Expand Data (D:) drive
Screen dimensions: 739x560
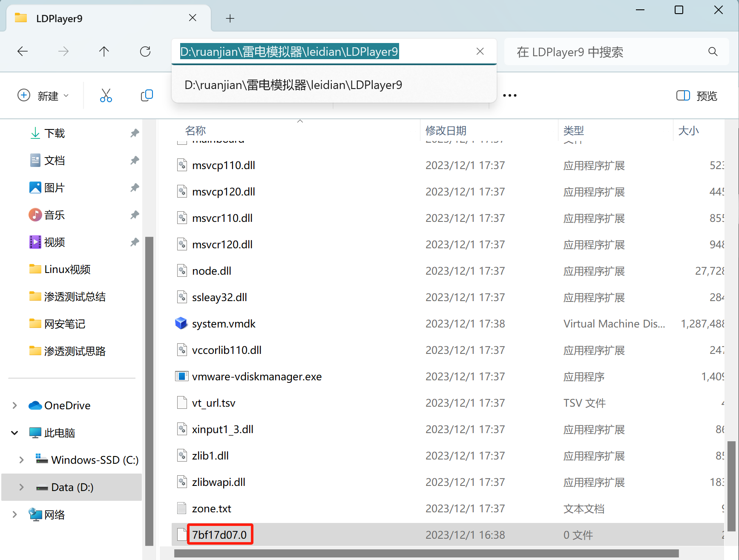click(21, 487)
